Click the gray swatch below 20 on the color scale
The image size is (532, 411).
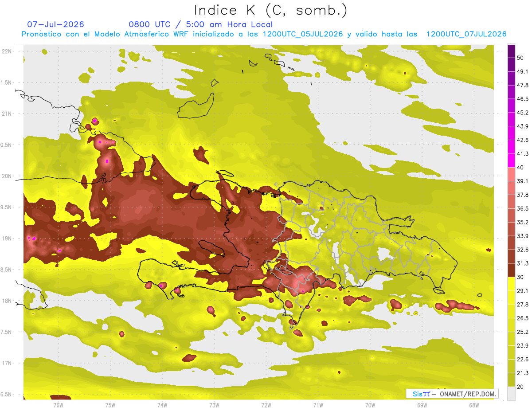click(x=511, y=394)
